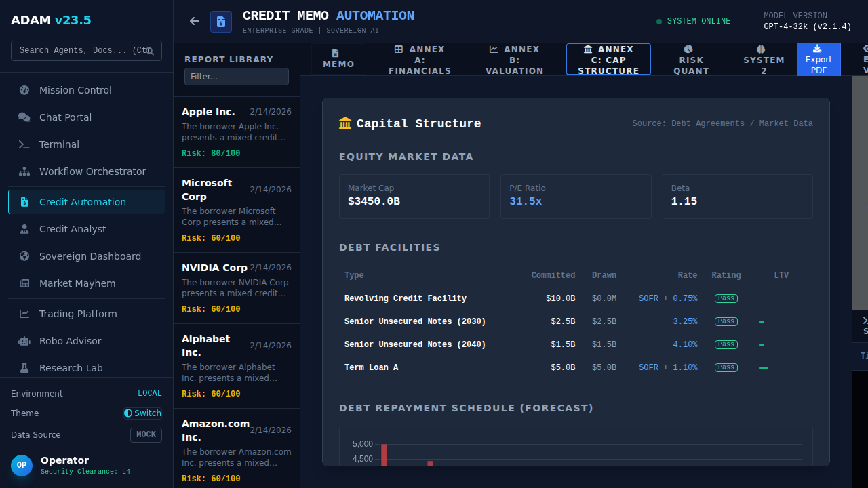
Task: Click the Term Loan A LTV bar
Action: pos(764,368)
